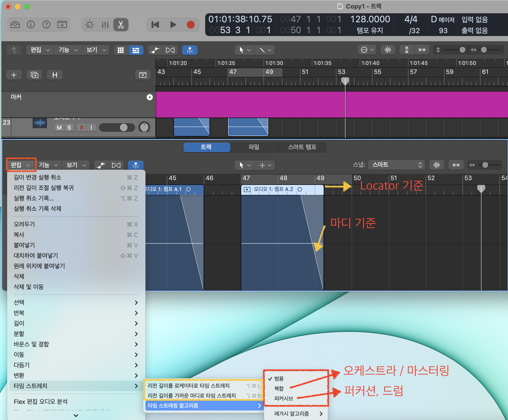Adjust track 23 volume slider

pyautogui.click(x=123, y=128)
